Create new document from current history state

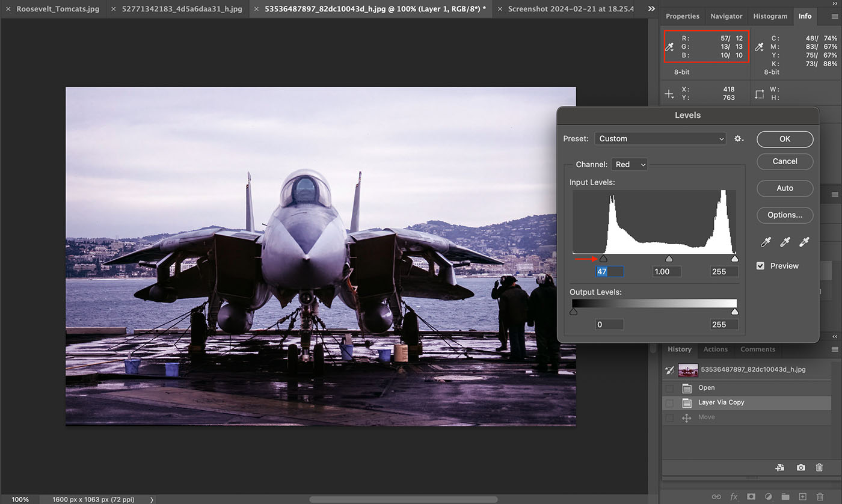780,467
